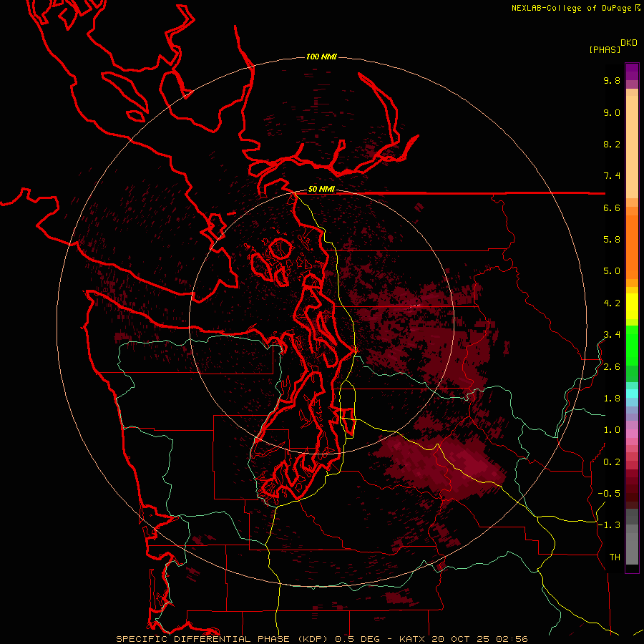Viewport: 644px width, 644px height.
Task: Click the 3.4 scale value label
Action: 612,335
